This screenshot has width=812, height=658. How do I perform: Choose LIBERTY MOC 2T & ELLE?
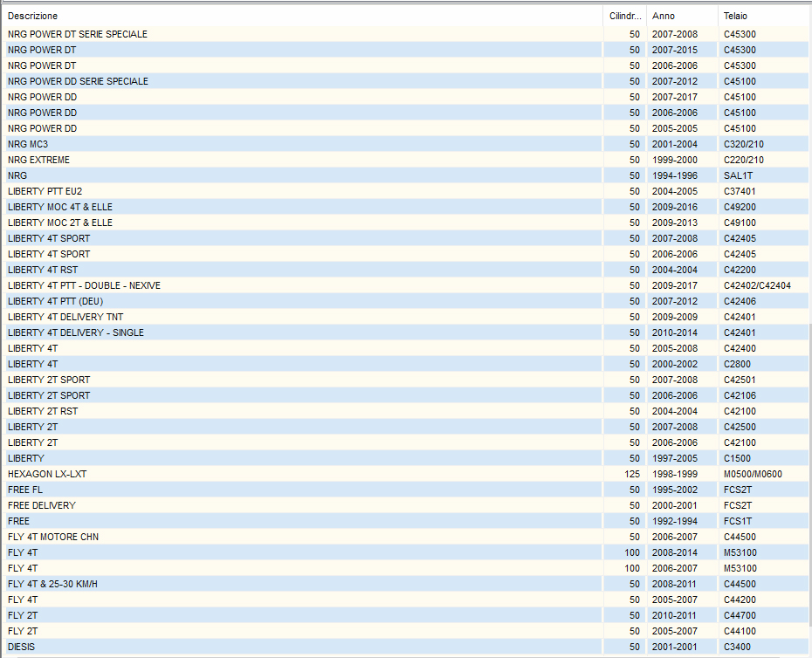pos(405,223)
